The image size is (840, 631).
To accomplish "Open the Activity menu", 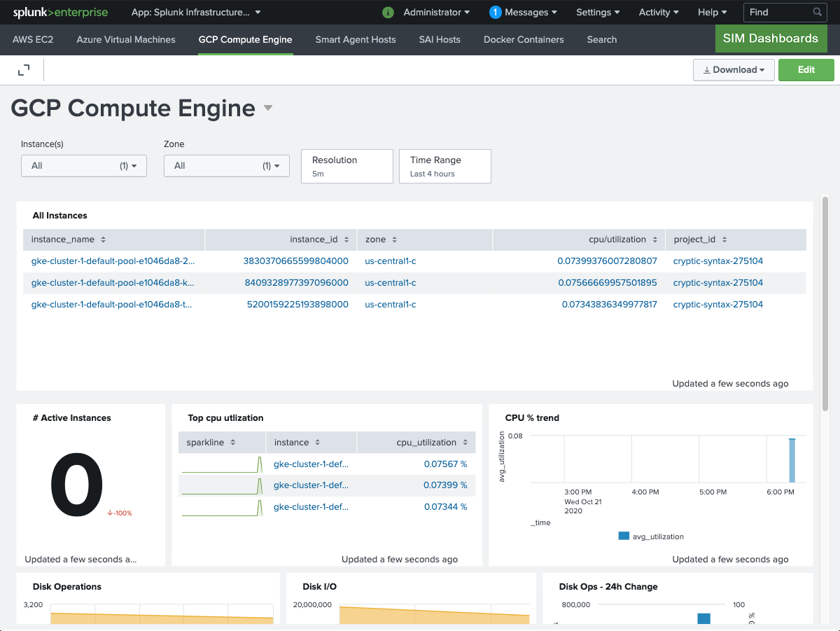I will click(659, 12).
